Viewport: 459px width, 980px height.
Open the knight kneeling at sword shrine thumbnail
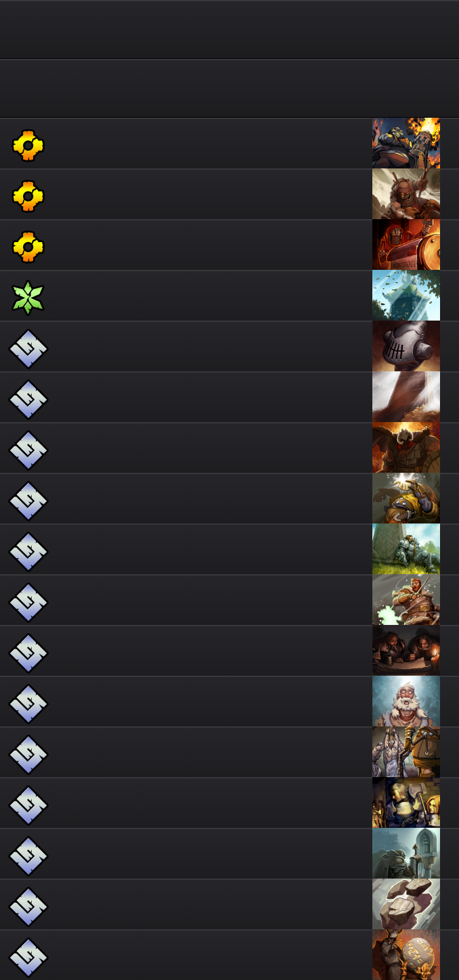406,854
